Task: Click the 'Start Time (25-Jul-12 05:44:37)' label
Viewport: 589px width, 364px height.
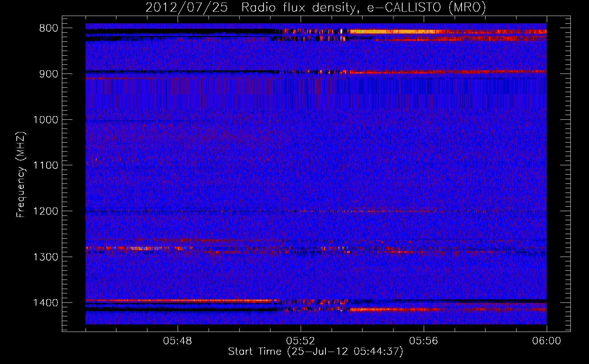Action: (x=316, y=352)
